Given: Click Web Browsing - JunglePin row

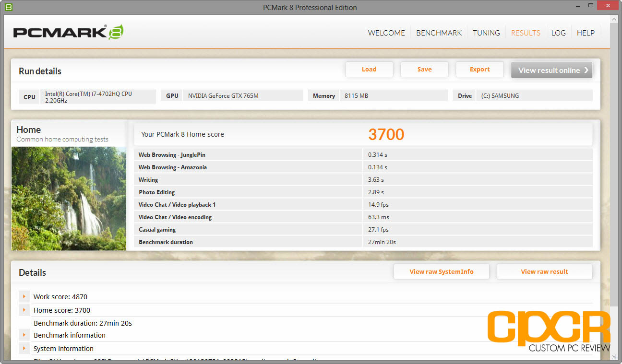Looking at the screenshot, I should [x=363, y=154].
